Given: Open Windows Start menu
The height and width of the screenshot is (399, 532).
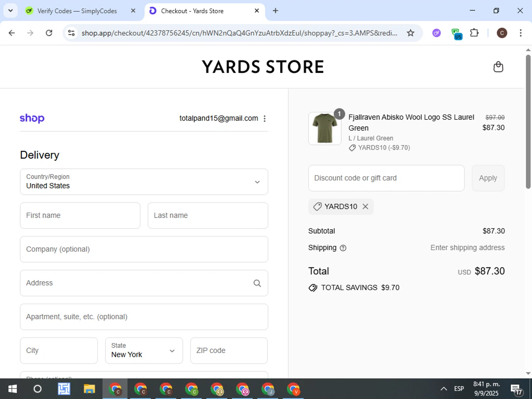Looking at the screenshot, I should coord(12,389).
